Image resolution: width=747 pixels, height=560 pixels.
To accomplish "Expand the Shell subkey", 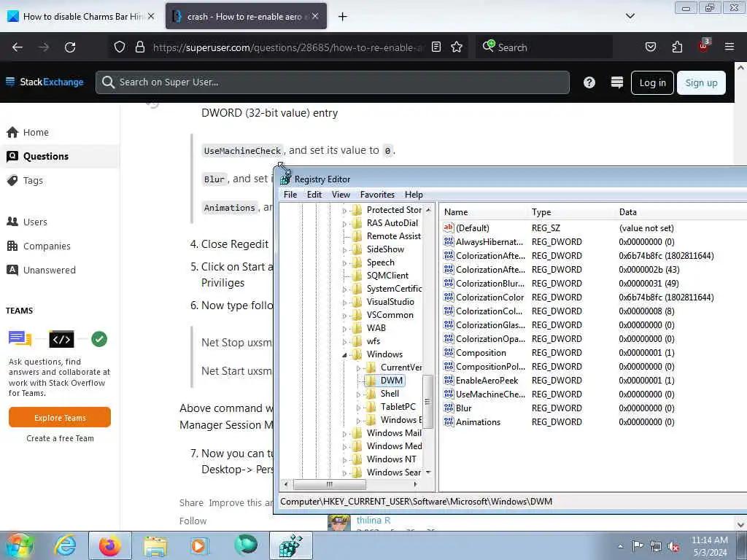I will pyautogui.click(x=358, y=394).
